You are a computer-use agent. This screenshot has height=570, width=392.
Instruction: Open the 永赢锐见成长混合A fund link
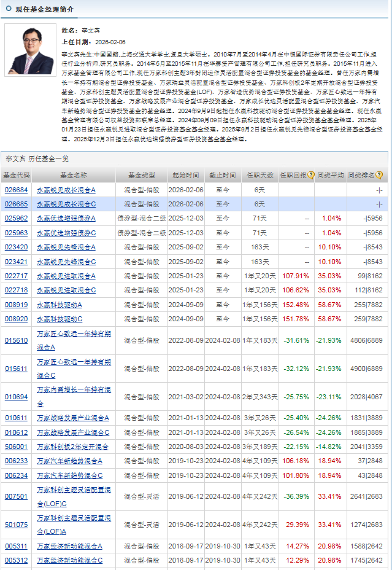tap(66, 190)
